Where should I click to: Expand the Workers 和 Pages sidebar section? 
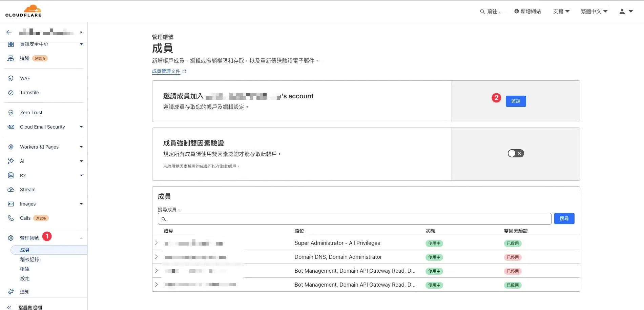pos(81,147)
